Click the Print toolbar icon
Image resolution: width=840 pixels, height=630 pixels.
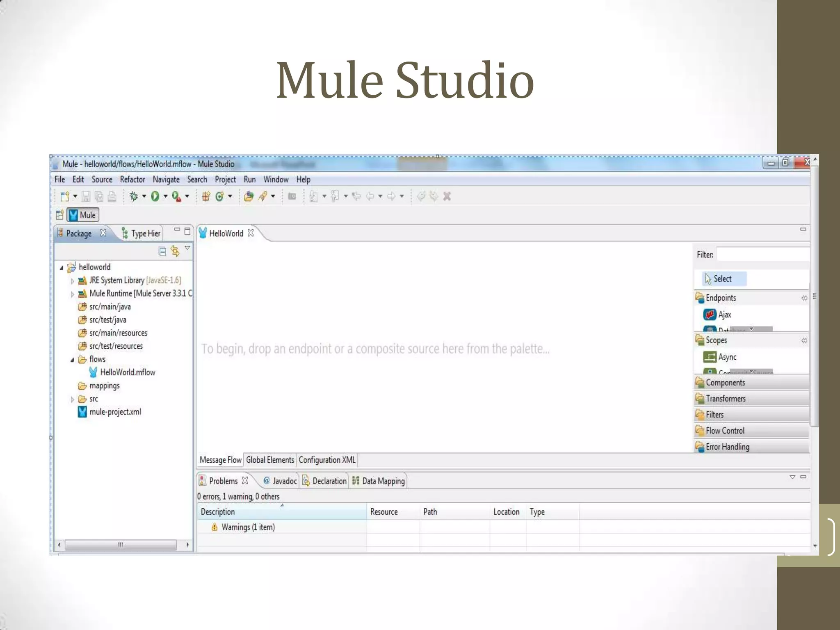[112, 196]
